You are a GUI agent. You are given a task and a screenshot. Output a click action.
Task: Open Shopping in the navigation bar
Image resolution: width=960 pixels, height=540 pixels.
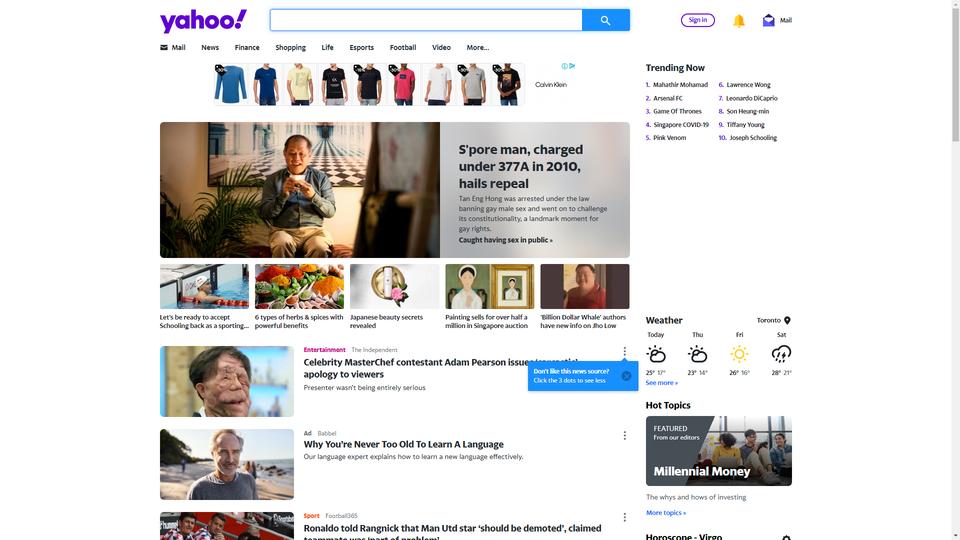(290, 47)
